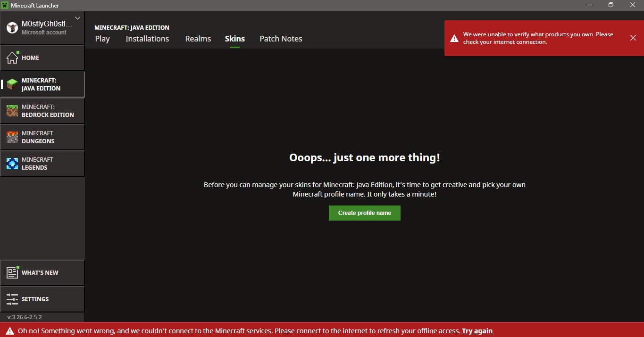
Task: Open the Installations tab
Action: (x=147, y=39)
